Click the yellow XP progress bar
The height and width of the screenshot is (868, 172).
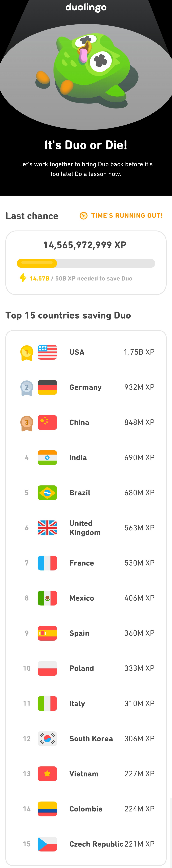click(86, 263)
